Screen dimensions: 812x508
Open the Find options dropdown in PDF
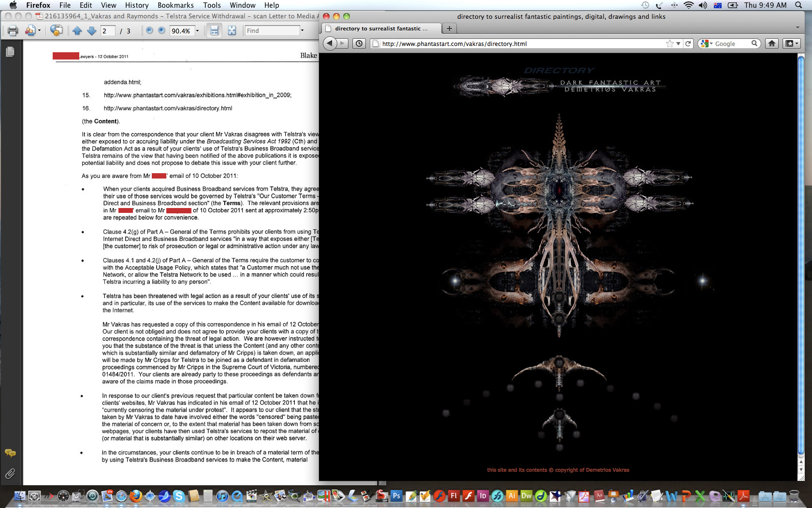303,30
